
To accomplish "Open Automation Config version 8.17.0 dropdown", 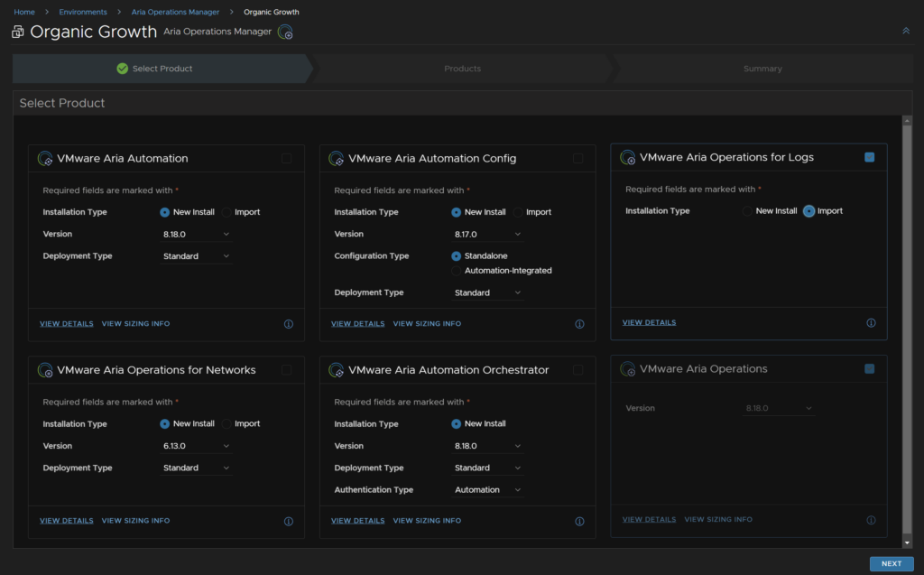I will pos(487,234).
